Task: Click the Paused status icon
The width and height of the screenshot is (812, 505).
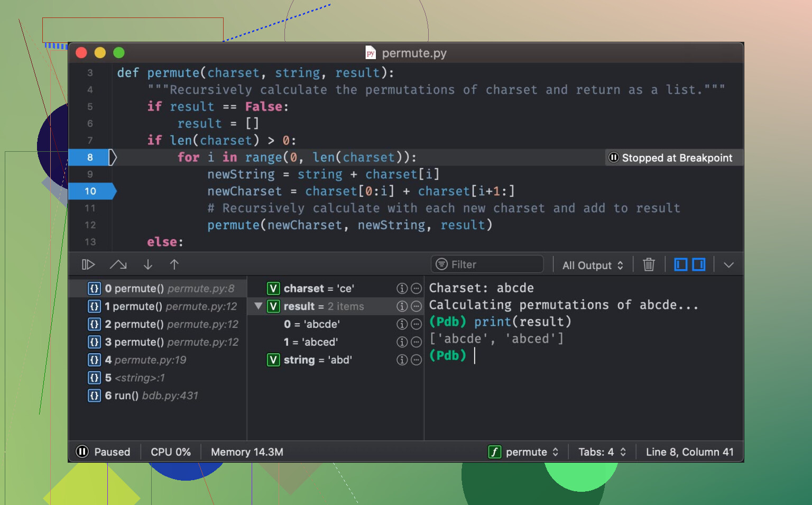Action: pyautogui.click(x=82, y=452)
